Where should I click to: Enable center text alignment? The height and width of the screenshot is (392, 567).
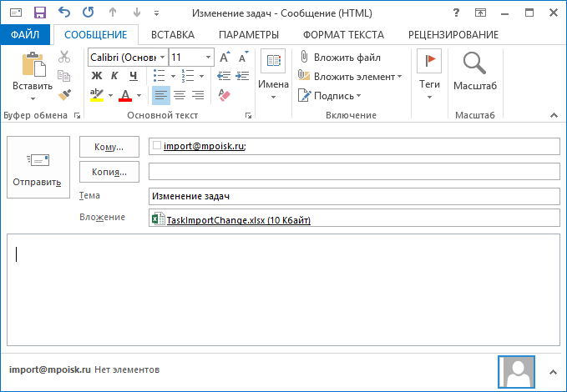tap(180, 95)
